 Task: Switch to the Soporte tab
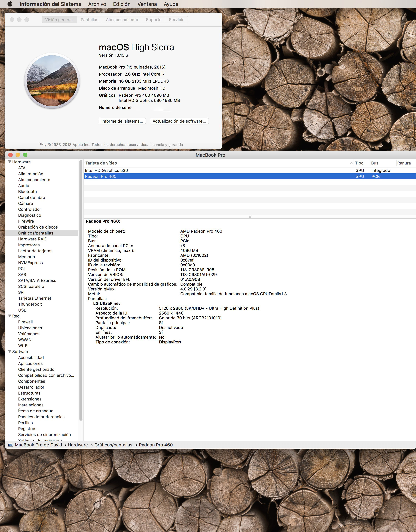pos(153,20)
